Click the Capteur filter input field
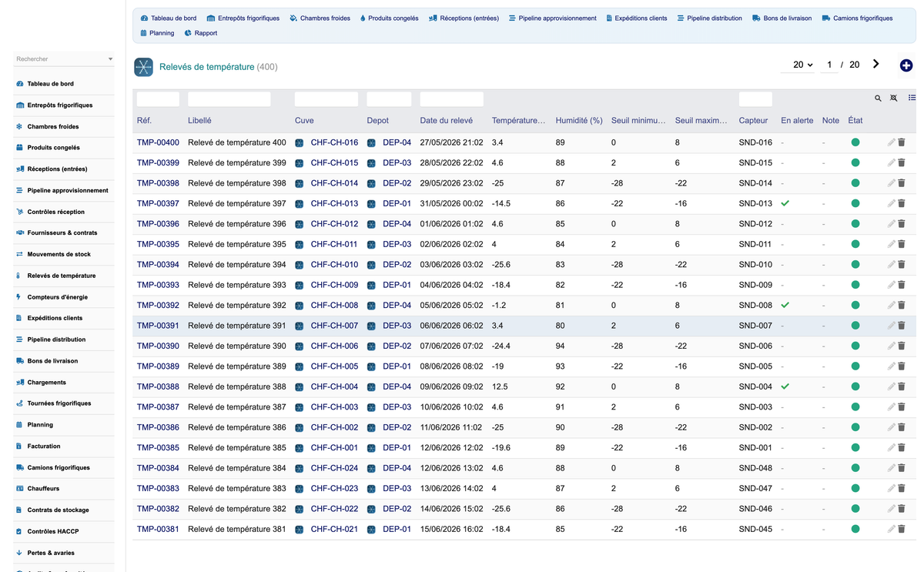 point(755,99)
